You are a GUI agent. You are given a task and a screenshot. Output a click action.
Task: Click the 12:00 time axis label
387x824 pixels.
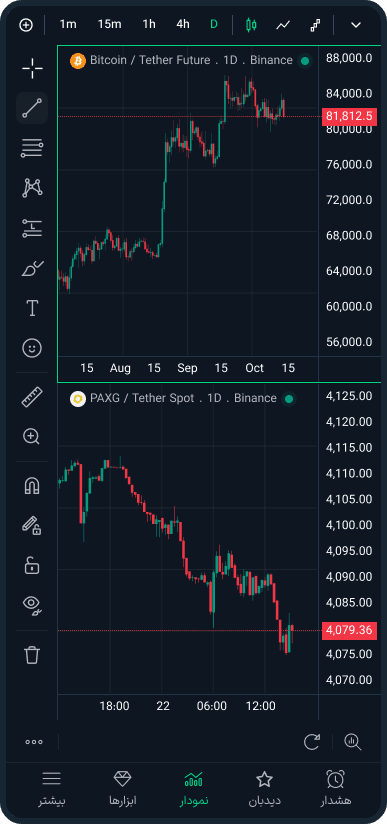(x=261, y=706)
